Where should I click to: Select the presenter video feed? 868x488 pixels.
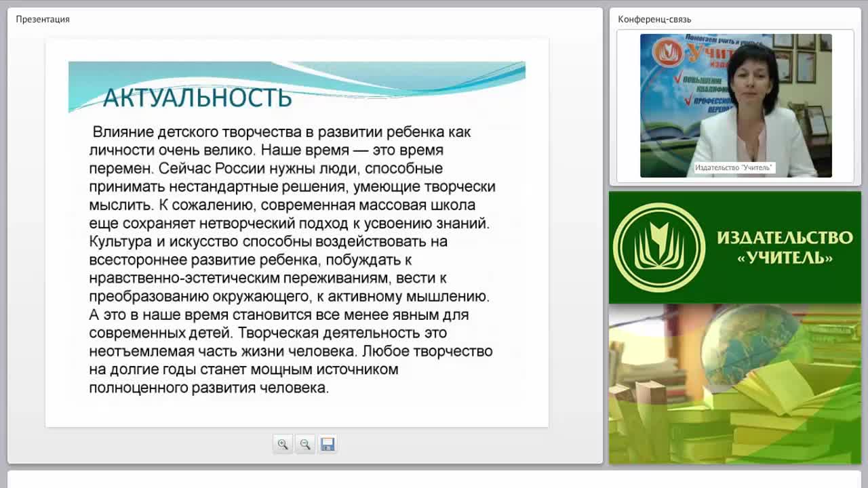coord(736,106)
